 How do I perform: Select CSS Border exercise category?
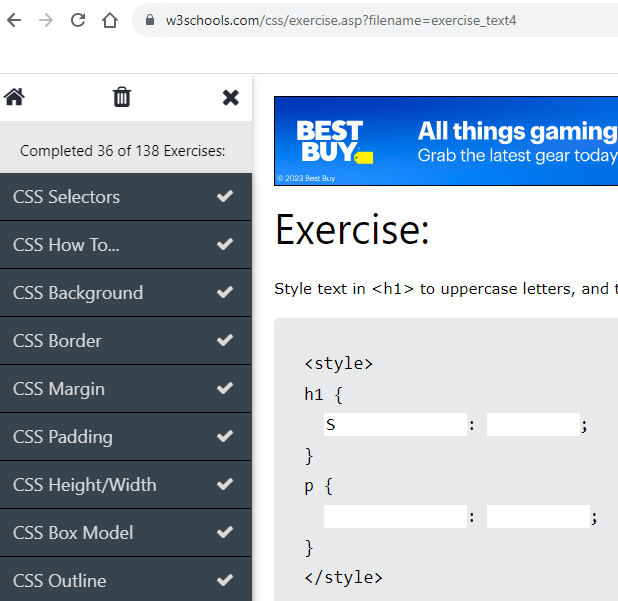pyautogui.click(x=57, y=341)
